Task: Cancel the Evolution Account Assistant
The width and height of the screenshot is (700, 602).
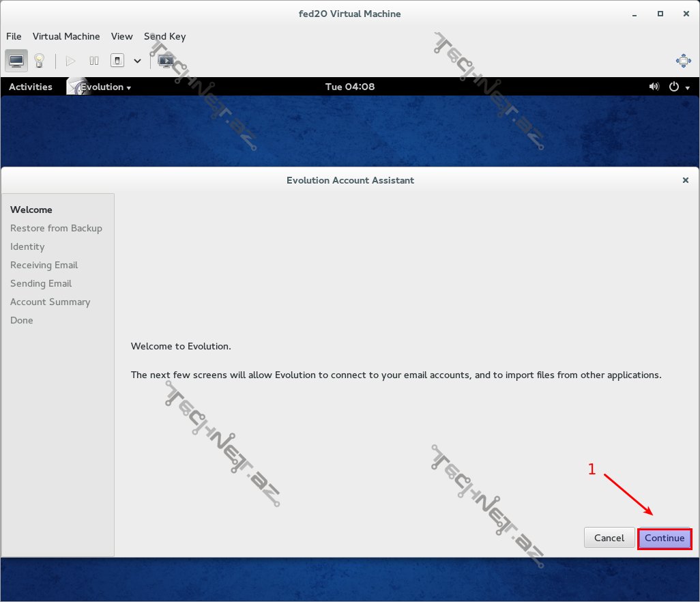Action: [609, 538]
